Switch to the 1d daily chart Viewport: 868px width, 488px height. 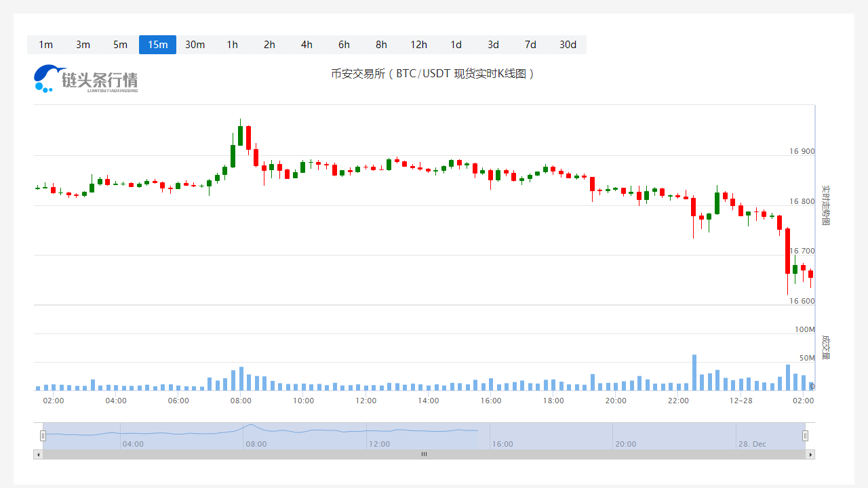point(456,45)
